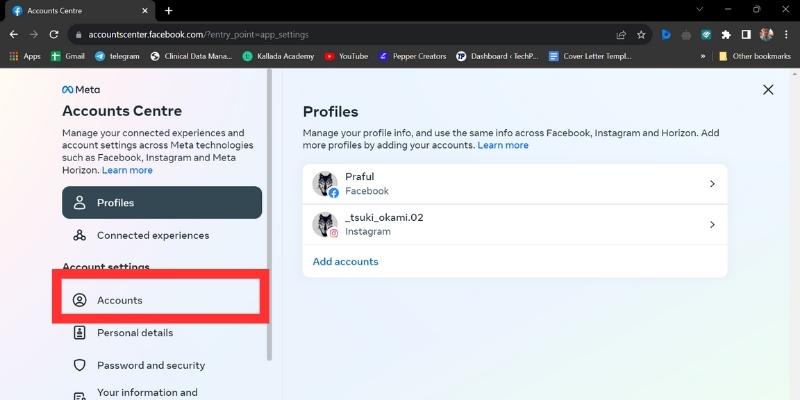Open the Apps bookmark shortcut
This screenshot has height=400, width=800.
(x=25, y=56)
